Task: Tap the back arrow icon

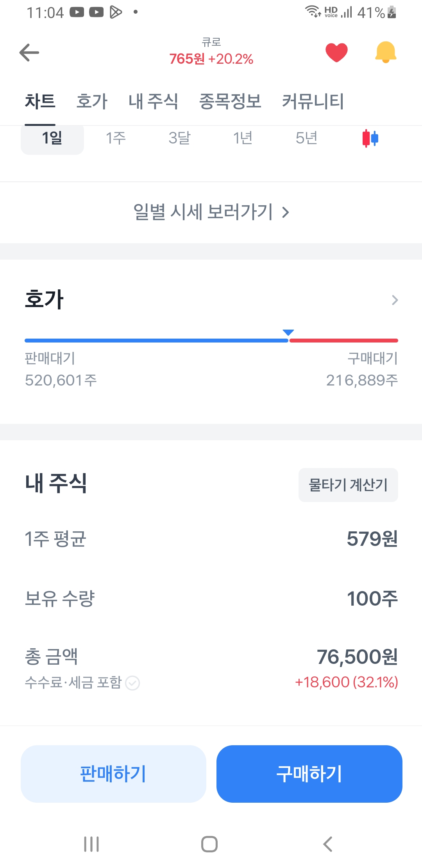Action: [x=29, y=53]
